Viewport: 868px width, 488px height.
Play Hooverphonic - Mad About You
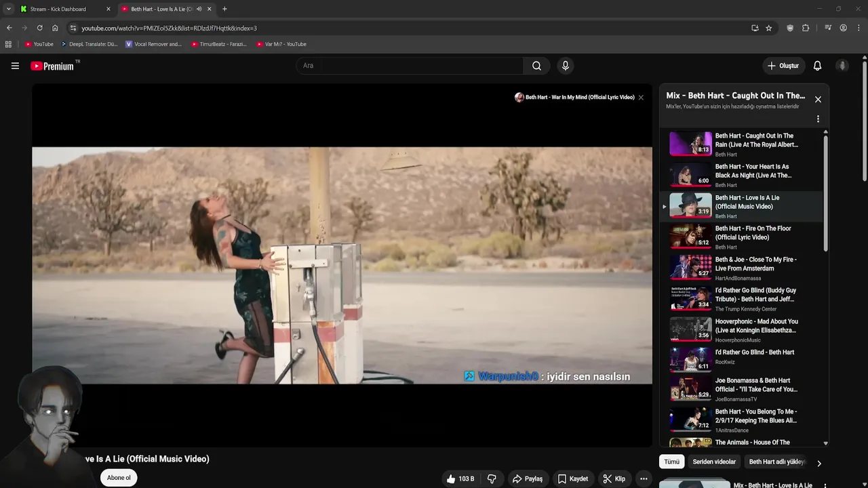tap(691, 329)
